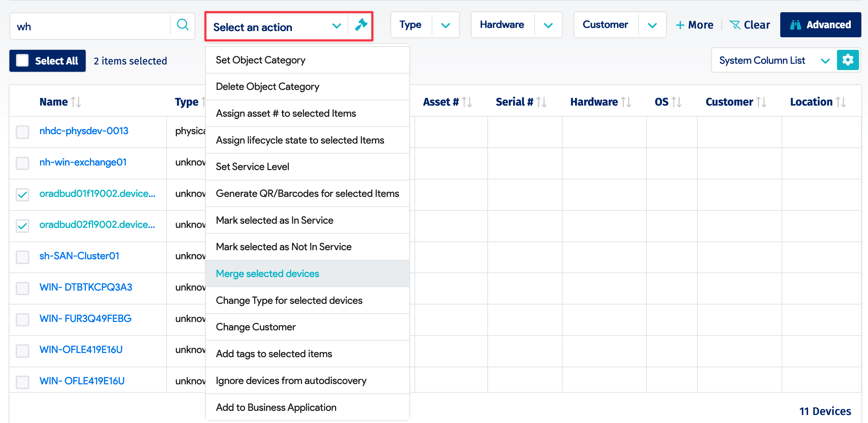Screen dimensions: 868x423
Task: Click the gavel apply-action icon
Action: click(361, 25)
